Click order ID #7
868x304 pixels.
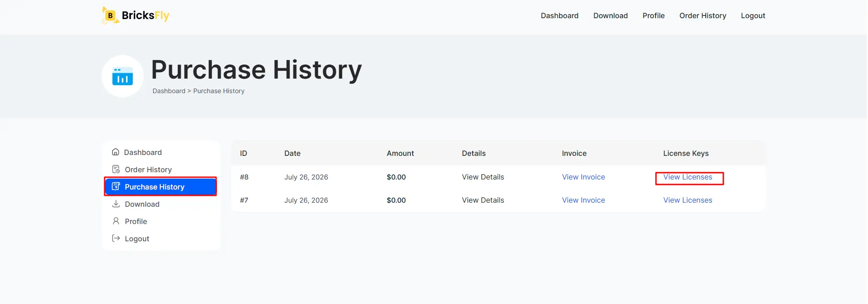click(244, 200)
